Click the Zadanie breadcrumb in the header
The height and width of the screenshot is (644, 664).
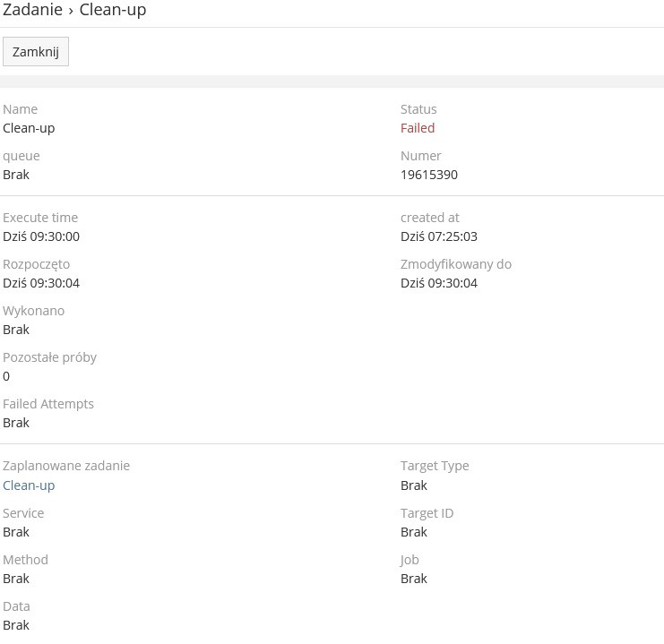coord(32,11)
